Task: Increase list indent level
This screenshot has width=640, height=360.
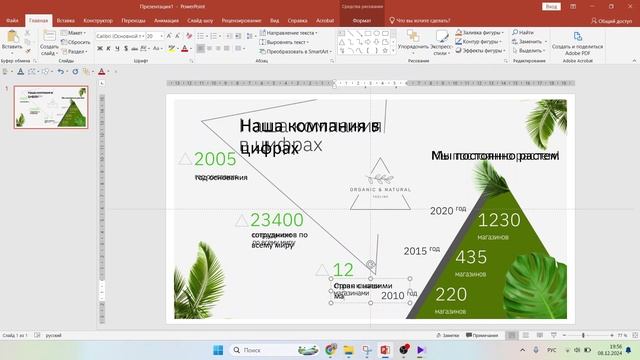Action: pos(238,36)
